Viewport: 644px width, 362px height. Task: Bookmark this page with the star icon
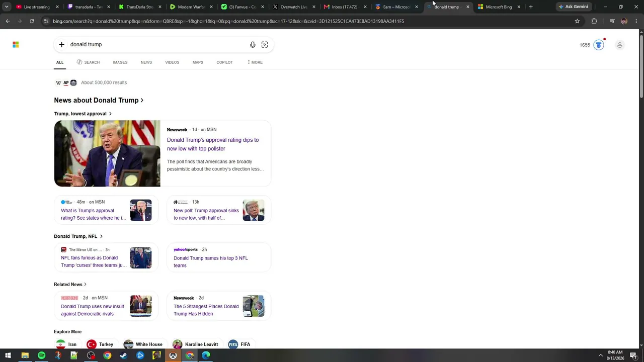pyautogui.click(x=577, y=21)
